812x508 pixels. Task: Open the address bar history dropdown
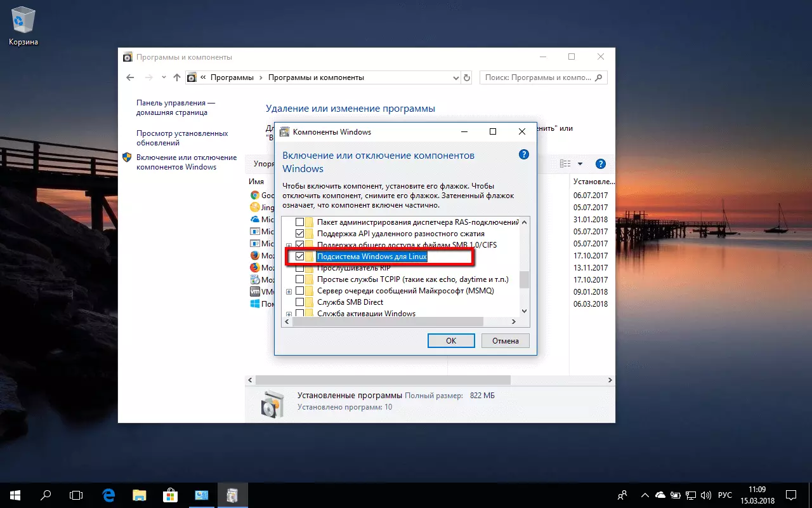tap(455, 77)
